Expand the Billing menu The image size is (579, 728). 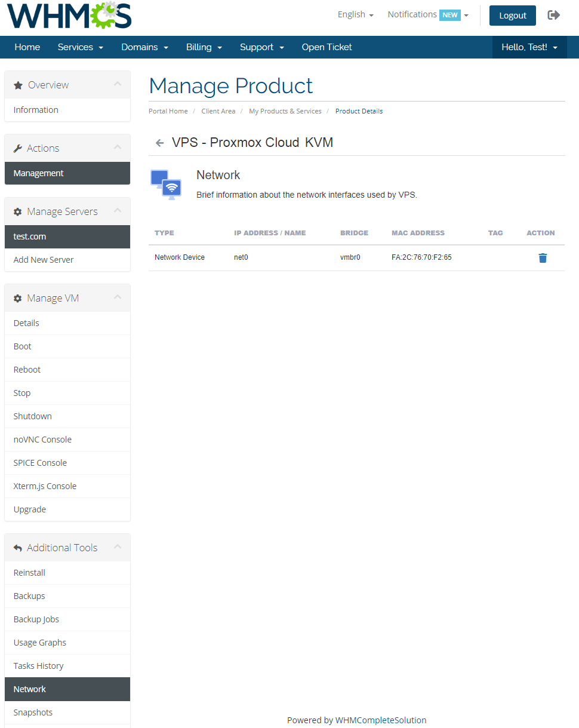(204, 47)
